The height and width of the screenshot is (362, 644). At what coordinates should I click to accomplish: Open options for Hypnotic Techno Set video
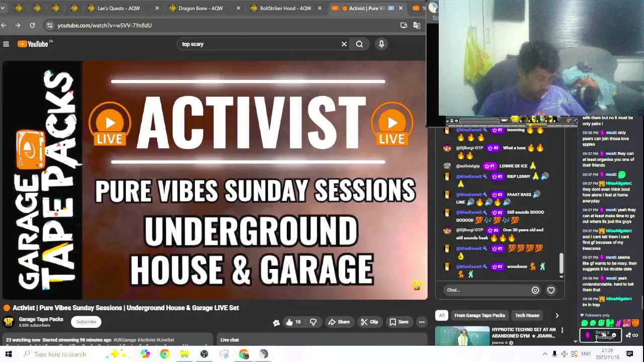click(562, 330)
